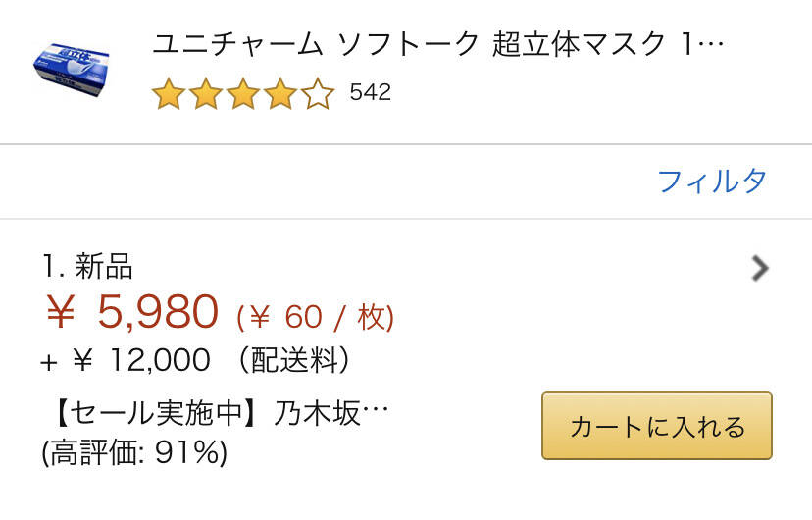Click the empty fifth rating star

tap(318, 94)
